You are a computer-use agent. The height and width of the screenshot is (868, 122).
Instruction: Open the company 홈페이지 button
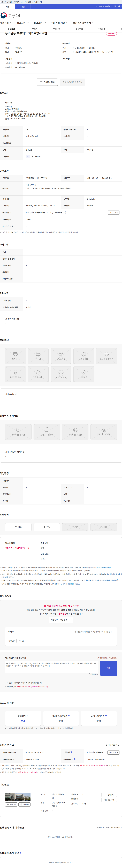click(109, 795)
